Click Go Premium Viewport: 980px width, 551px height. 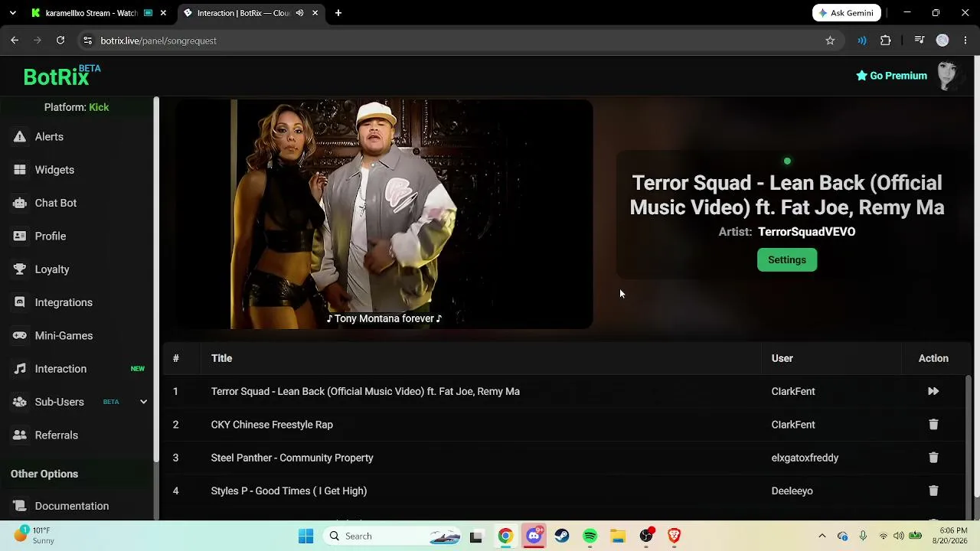[x=891, y=76]
